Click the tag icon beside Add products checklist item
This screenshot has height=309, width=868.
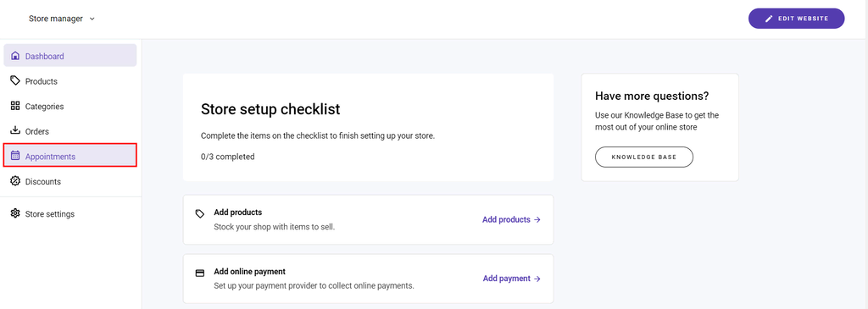200,213
